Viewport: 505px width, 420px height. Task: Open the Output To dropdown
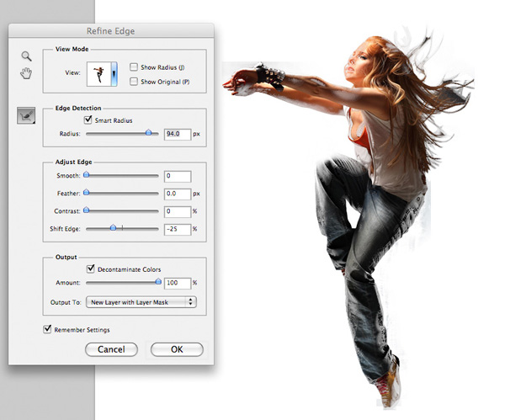click(141, 301)
